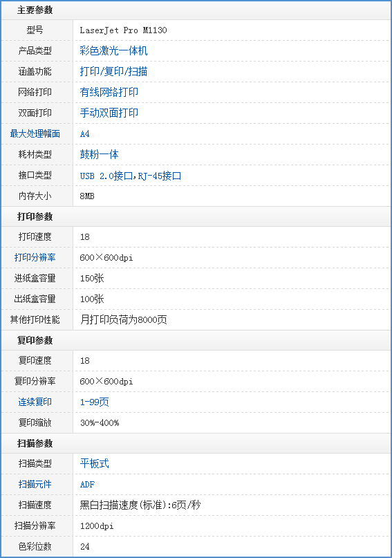
Task: Follow the 鼓粉一体 consumable link
Action: pyautogui.click(x=100, y=154)
